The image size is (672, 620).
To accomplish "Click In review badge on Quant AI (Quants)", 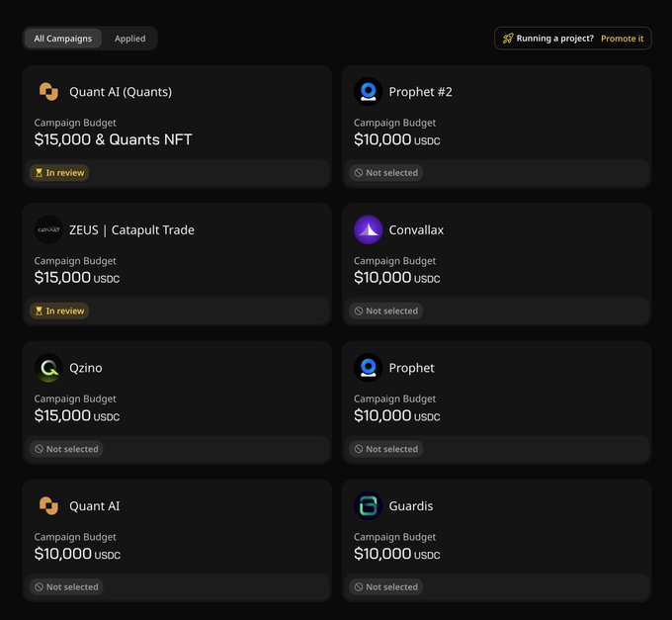I will click(59, 173).
